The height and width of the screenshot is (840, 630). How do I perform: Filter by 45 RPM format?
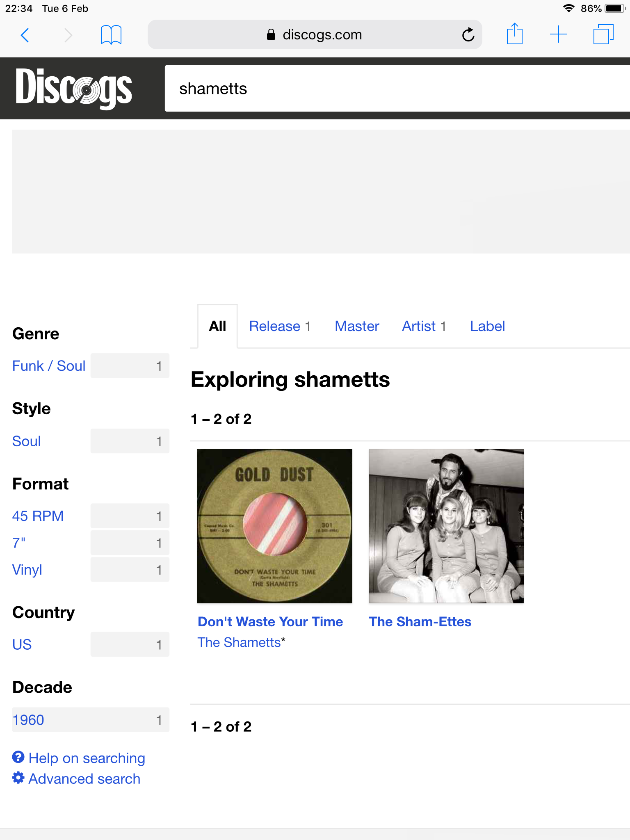[38, 516]
